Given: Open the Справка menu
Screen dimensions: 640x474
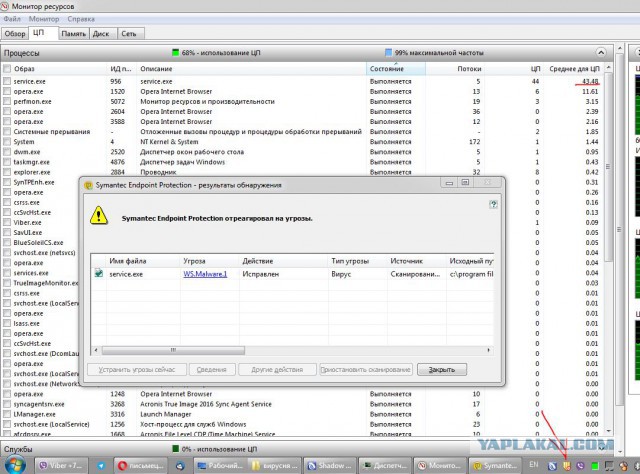Looking at the screenshot, I should tap(81, 19).
